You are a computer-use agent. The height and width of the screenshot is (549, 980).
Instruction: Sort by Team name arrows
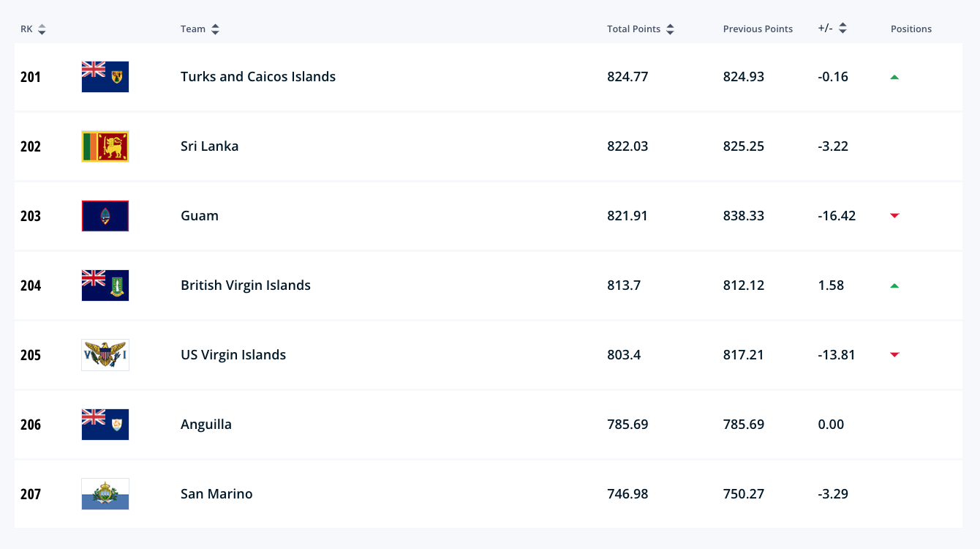pos(215,29)
